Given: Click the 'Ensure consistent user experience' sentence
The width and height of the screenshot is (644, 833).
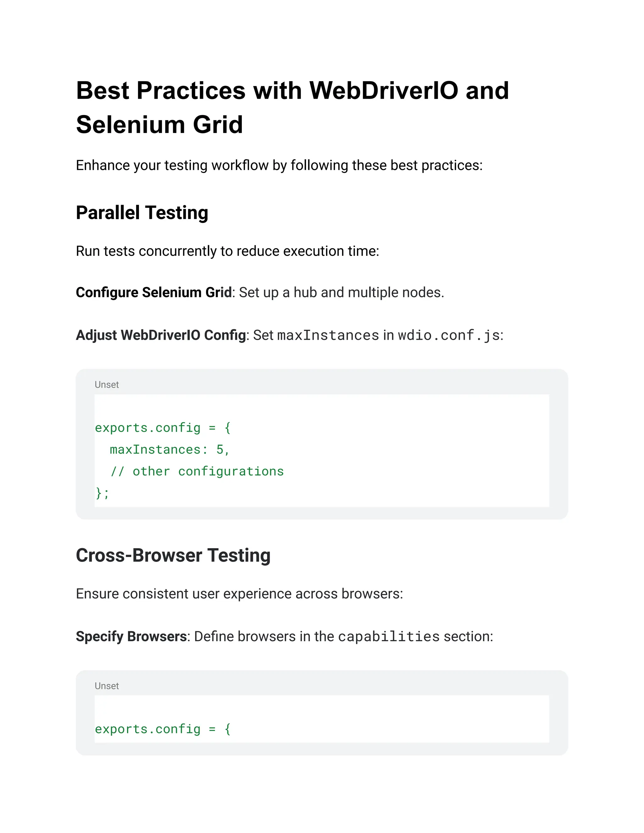Looking at the screenshot, I should coord(239,594).
